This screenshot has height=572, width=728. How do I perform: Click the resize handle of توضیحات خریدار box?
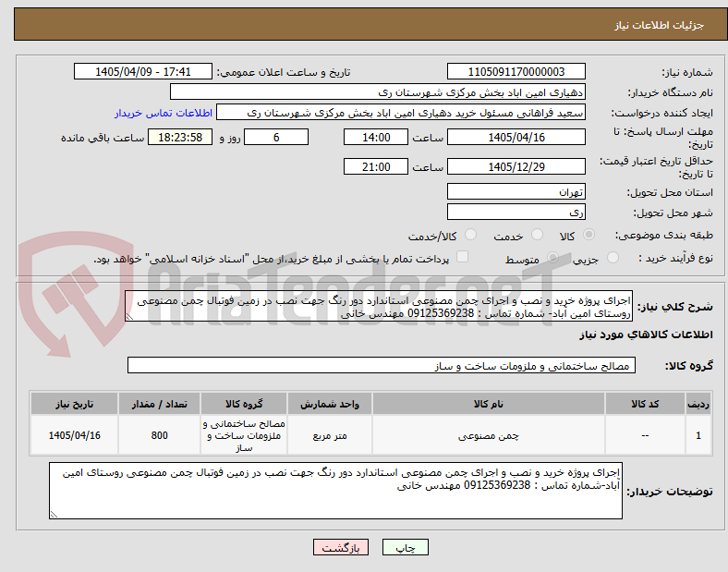click(54, 515)
